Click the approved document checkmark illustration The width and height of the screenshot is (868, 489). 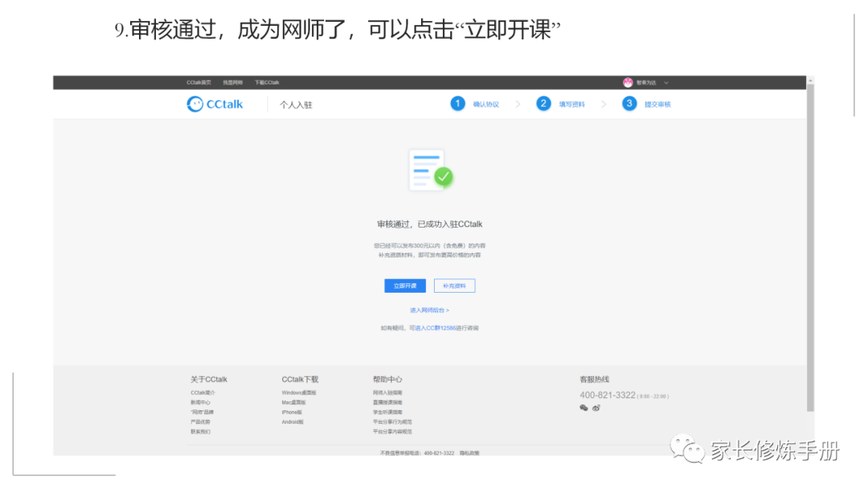tap(431, 170)
